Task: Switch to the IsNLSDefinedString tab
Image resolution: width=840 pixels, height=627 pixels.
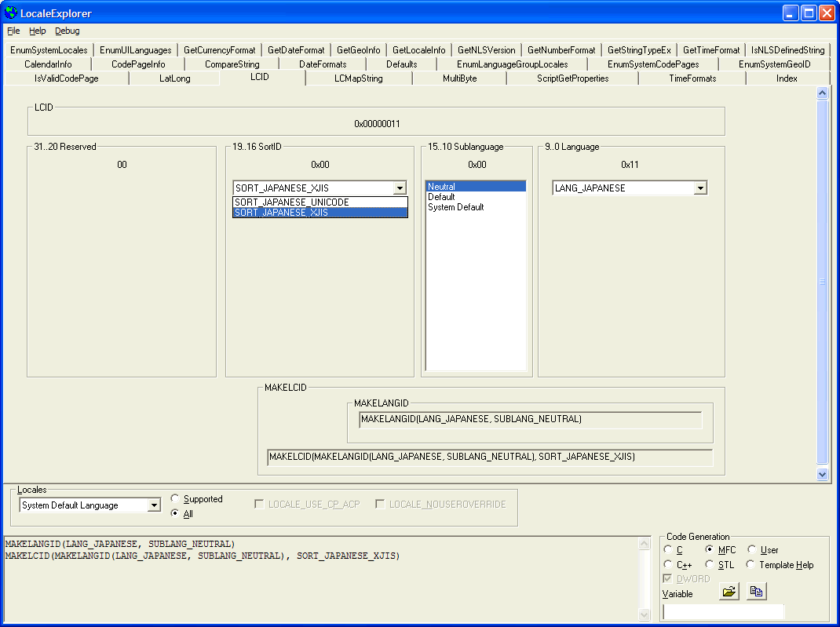Action: click(788, 50)
